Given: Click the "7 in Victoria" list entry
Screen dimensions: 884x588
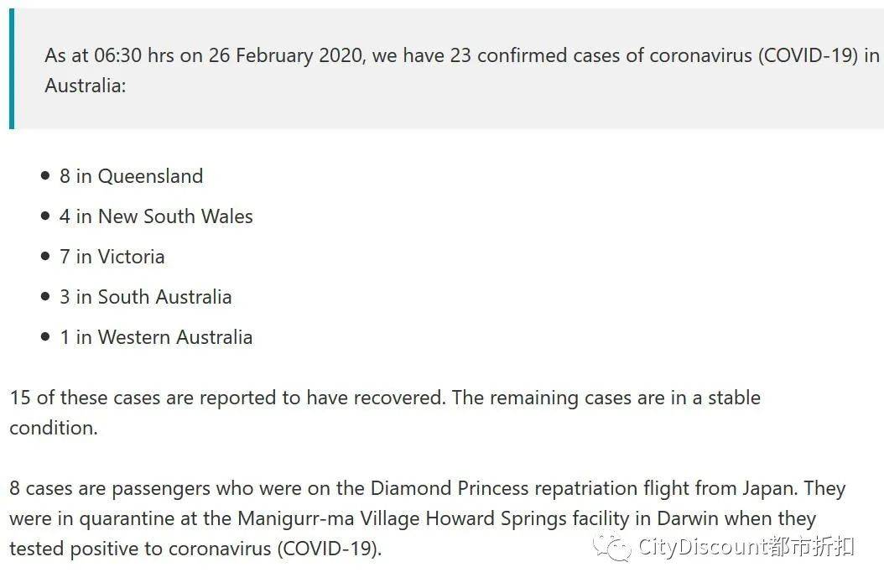Looking at the screenshot, I should (x=112, y=257).
